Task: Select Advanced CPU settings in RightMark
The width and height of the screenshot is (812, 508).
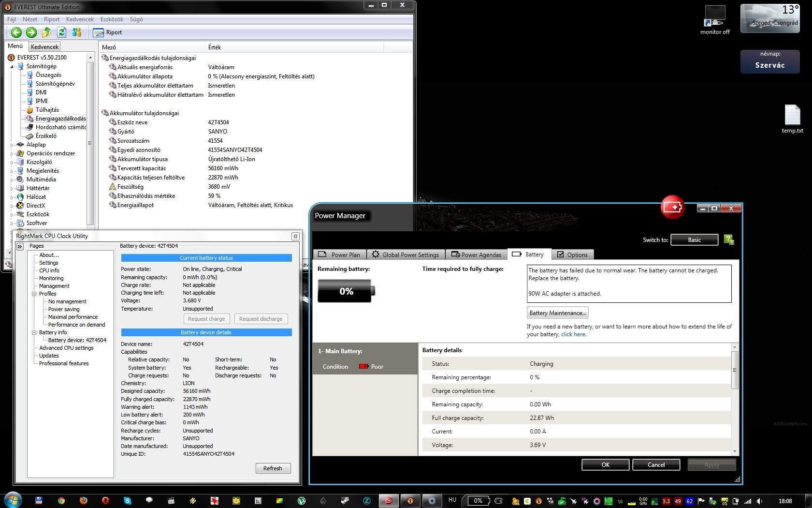Action: point(66,348)
